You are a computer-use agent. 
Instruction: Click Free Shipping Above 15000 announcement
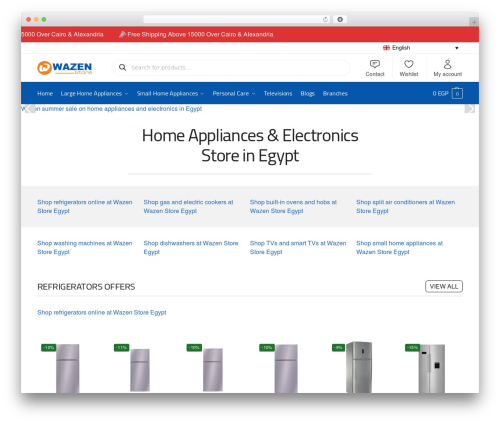pyautogui.click(x=196, y=34)
